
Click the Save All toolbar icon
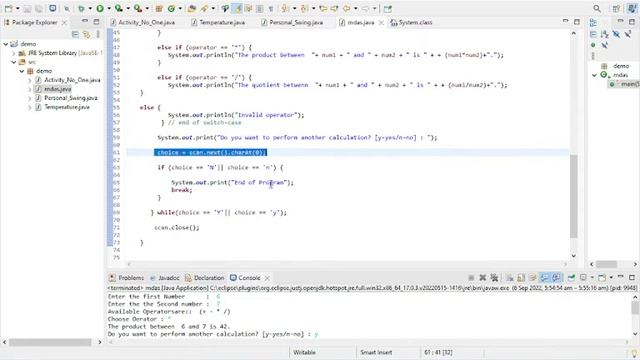coord(39,9)
